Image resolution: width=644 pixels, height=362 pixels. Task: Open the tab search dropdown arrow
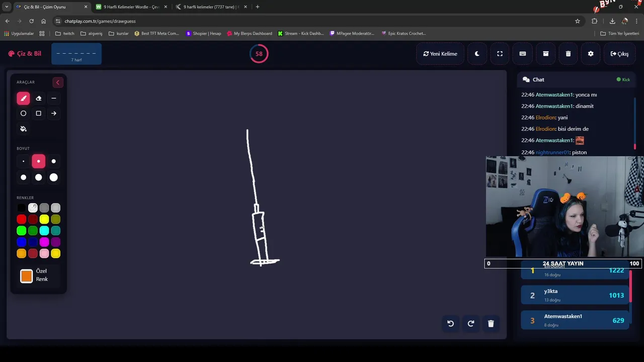click(6, 7)
